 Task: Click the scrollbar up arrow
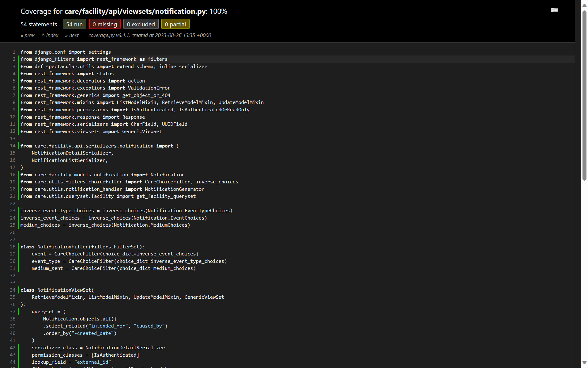click(x=584, y=5)
